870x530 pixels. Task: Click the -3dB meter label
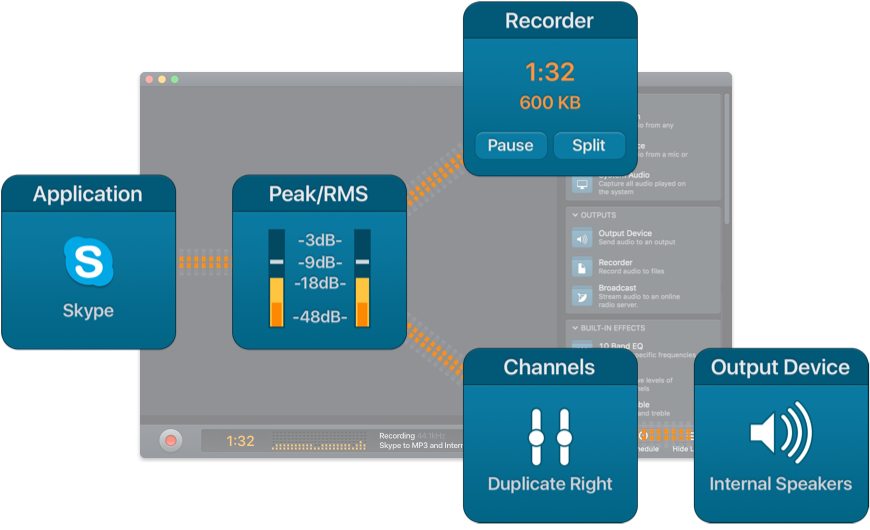320,240
